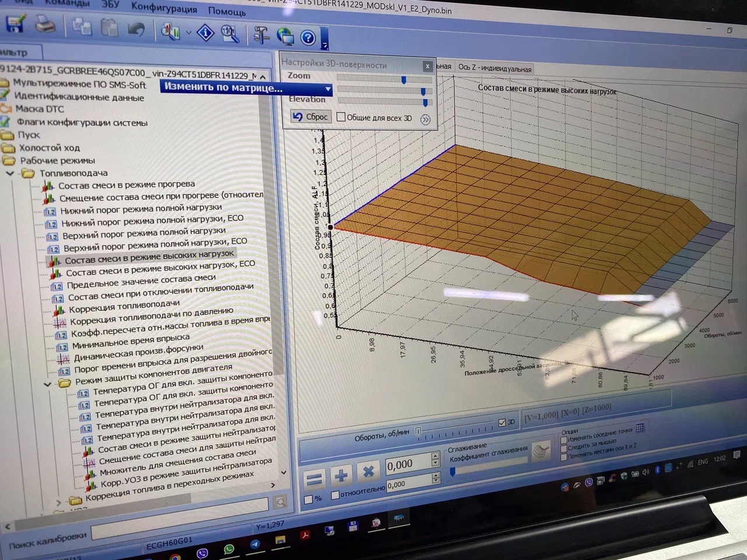
Task: Switch to 'Ось Z - индивидуальная' tab
Action: pyautogui.click(x=494, y=68)
